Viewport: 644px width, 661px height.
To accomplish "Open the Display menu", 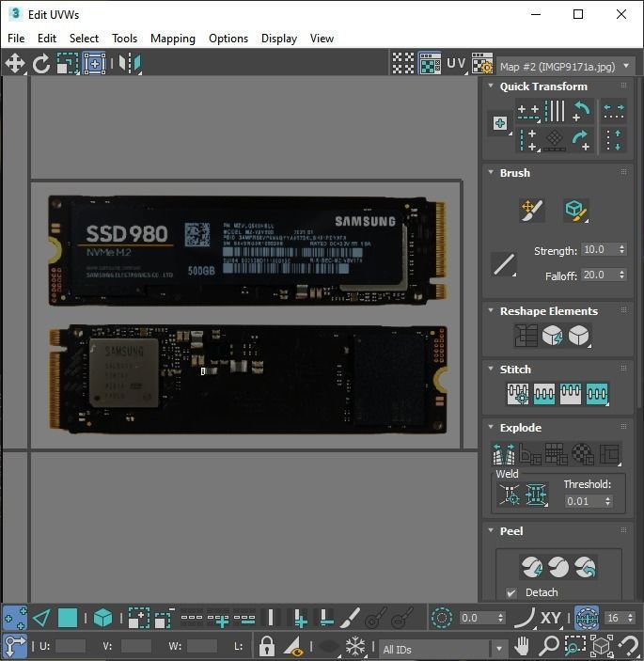I will (279, 39).
